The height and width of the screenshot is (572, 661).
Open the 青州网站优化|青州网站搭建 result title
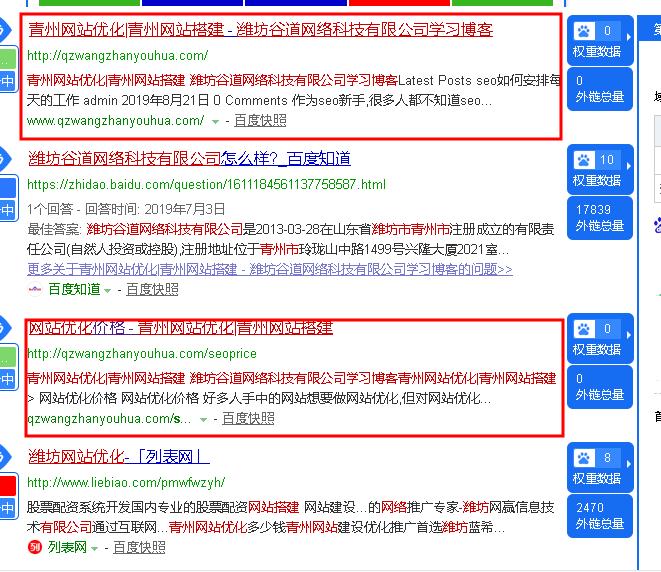pyautogui.click(x=260, y=30)
